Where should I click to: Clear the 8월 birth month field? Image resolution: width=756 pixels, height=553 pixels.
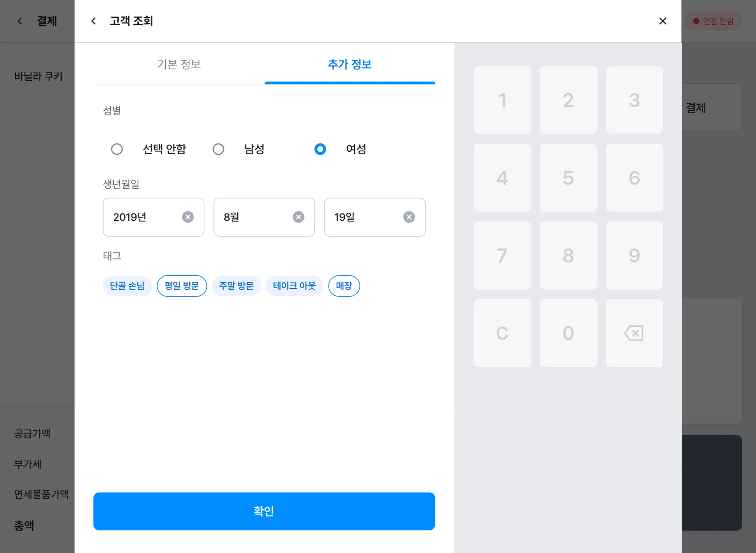pos(298,217)
